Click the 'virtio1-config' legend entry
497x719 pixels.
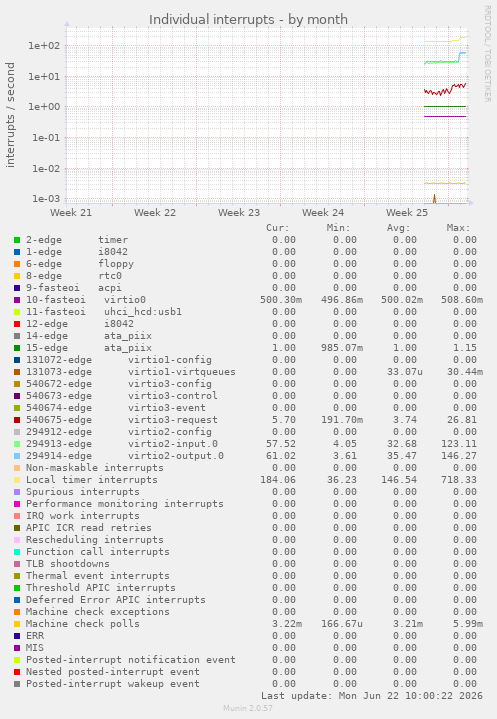tap(170, 360)
